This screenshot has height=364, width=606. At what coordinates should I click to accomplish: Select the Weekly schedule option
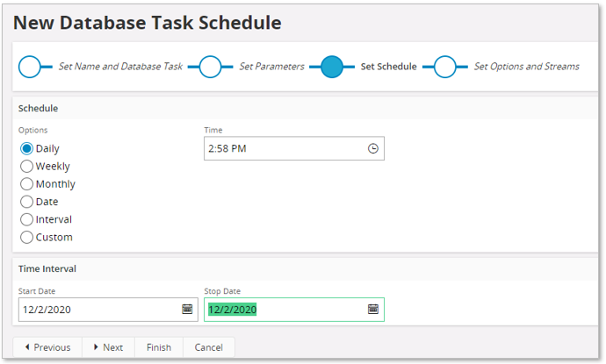click(26, 167)
